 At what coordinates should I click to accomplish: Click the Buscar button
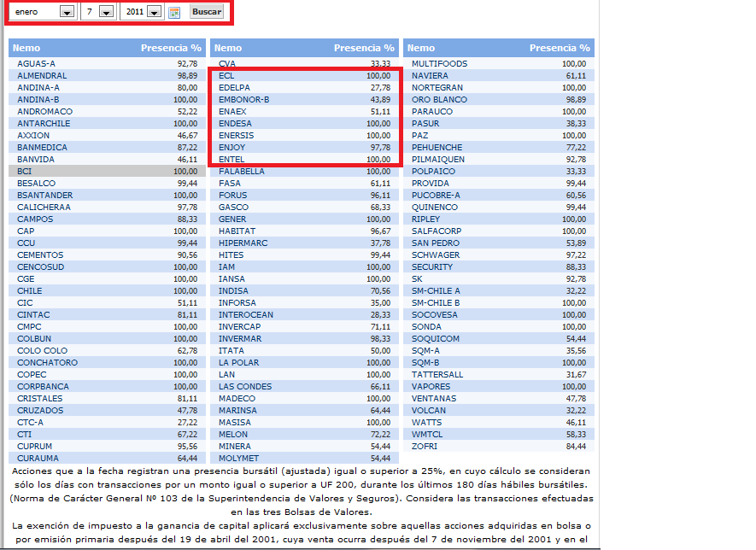207,12
